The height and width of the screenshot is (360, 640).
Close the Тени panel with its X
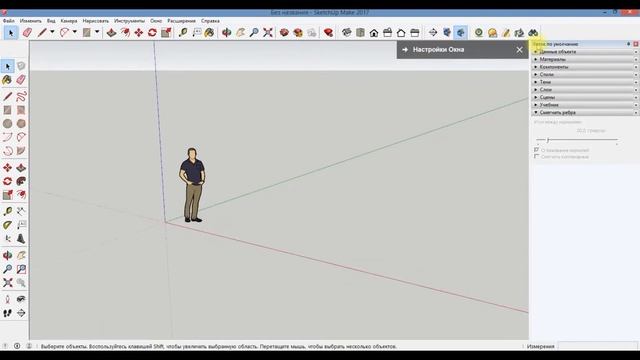[636, 82]
